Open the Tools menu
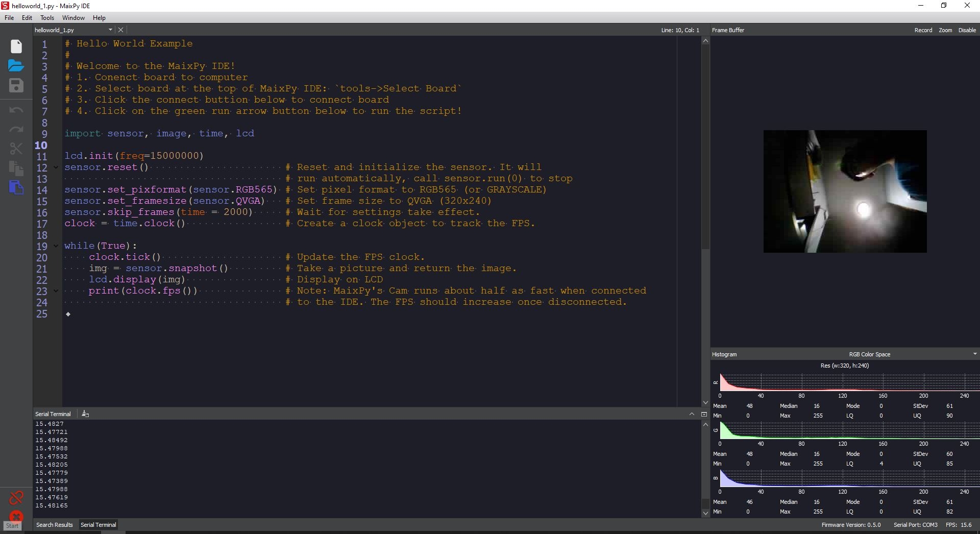This screenshot has height=534, width=980. pyautogui.click(x=47, y=18)
